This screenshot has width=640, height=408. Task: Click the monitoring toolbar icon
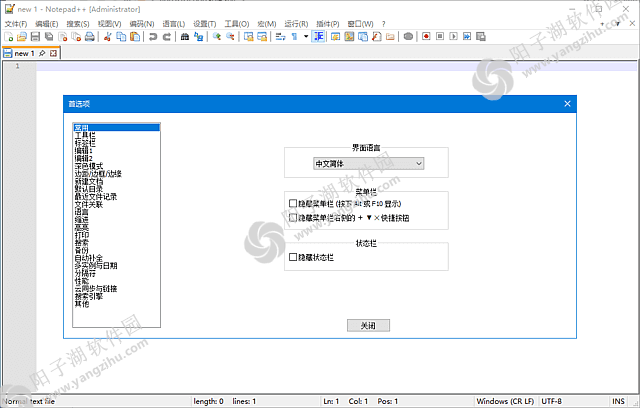click(408, 37)
